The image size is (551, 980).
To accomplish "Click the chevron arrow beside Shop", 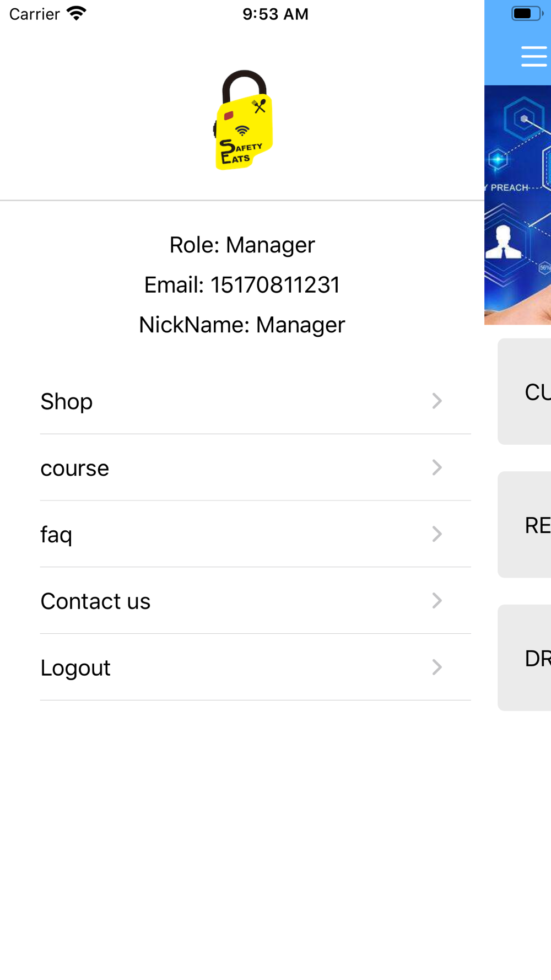I will 437,401.
